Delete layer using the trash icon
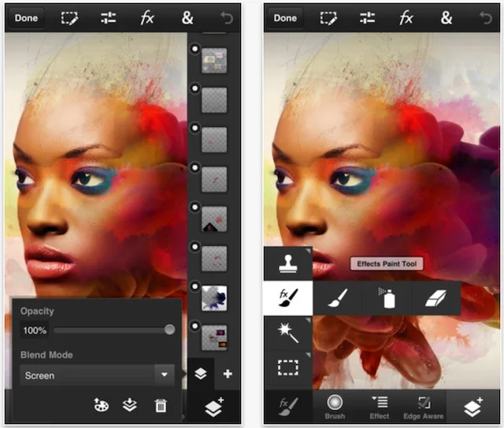This screenshot has height=428, width=504. 161,405
